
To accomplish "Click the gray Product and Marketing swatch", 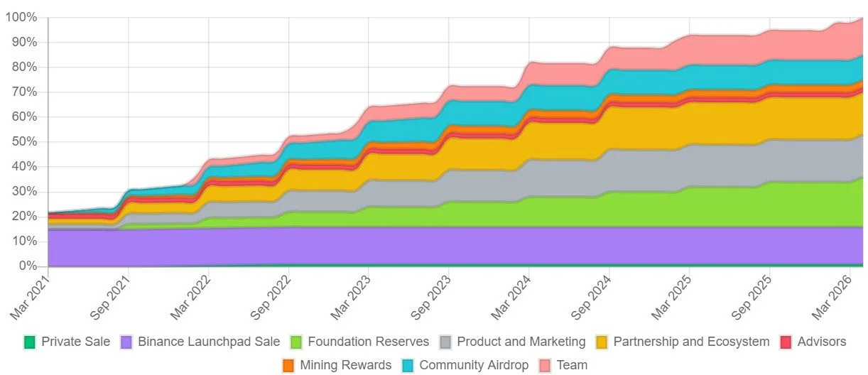I will click(445, 342).
